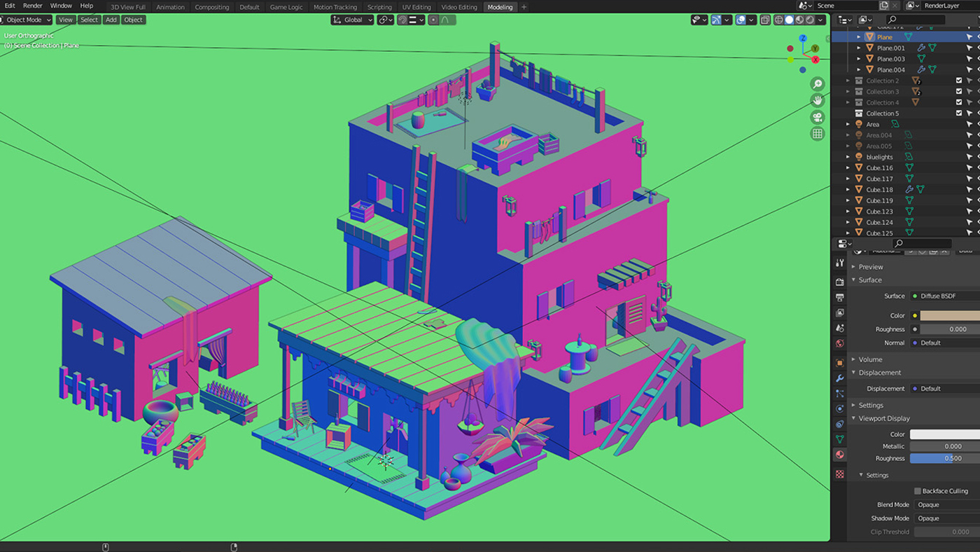The height and width of the screenshot is (552, 980).
Task: Click the Zoom magnifier icon in viewport gizmos
Action: click(x=818, y=83)
